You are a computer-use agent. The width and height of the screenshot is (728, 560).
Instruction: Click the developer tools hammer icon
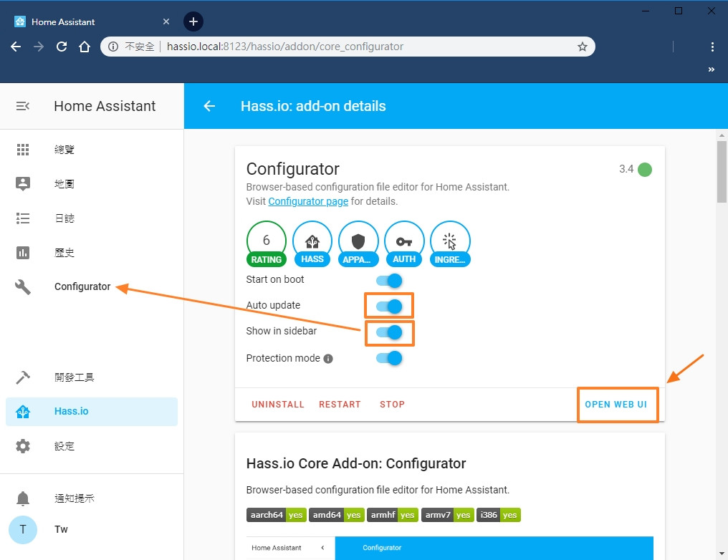pos(23,377)
